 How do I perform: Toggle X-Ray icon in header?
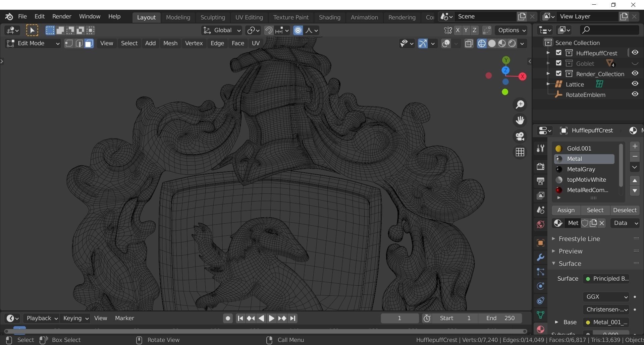tap(469, 44)
